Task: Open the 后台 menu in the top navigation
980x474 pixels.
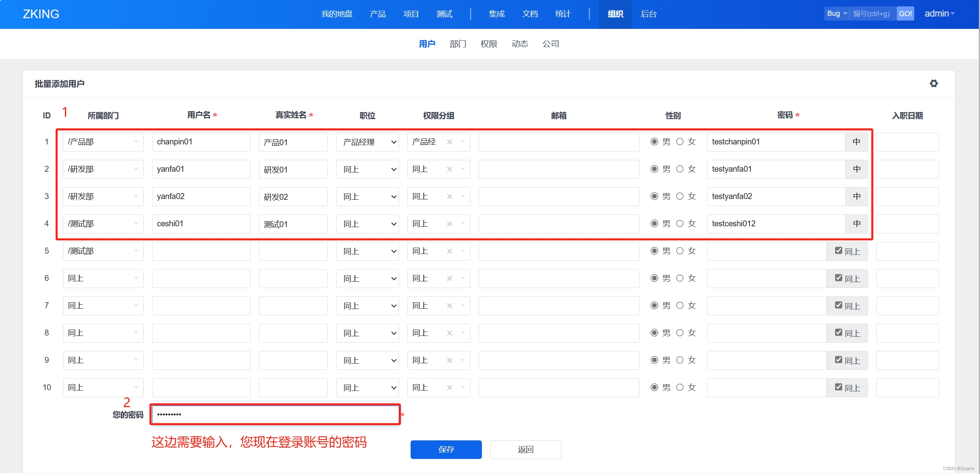Action: [x=648, y=14]
